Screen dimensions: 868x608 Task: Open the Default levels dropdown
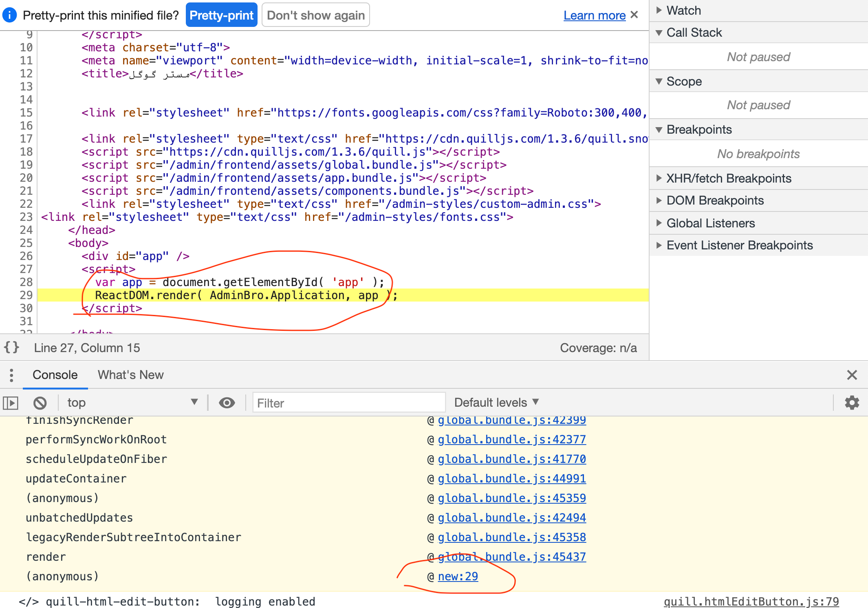point(496,403)
